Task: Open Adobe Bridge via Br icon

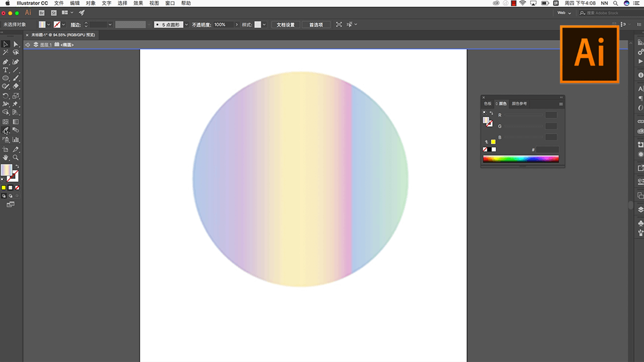Action: tap(43, 12)
